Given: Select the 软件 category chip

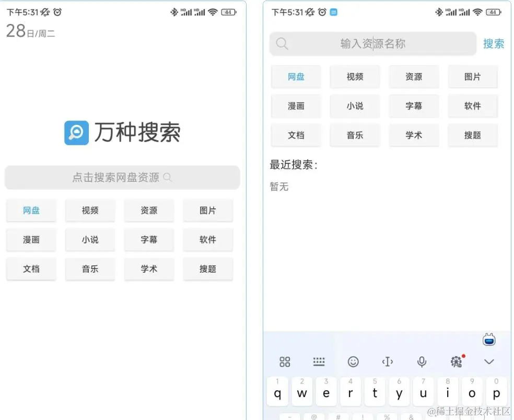Looking at the screenshot, I should coord(473,106).
